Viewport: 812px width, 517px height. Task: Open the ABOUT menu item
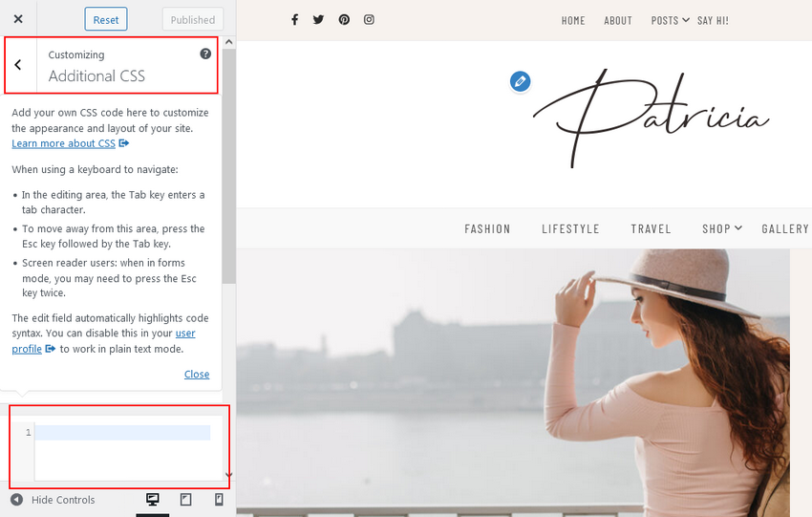[x=618, y=21]
